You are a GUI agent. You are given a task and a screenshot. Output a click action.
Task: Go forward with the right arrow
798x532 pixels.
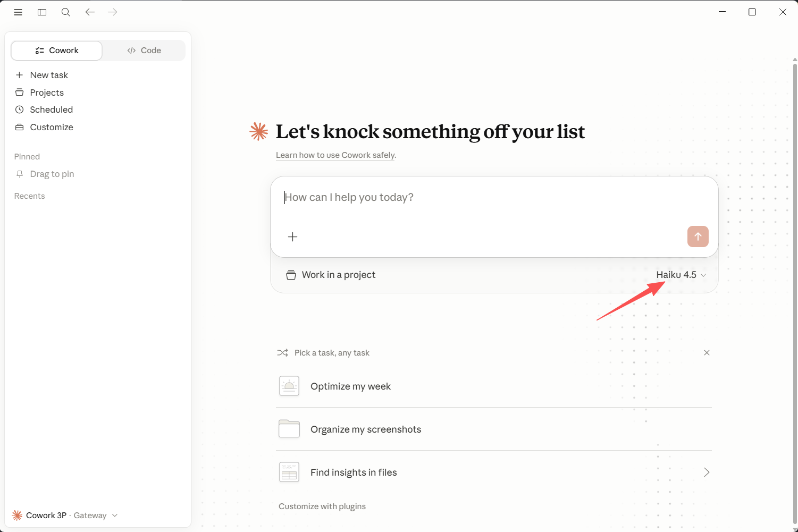pyautogui.click(x=113, y=12)
